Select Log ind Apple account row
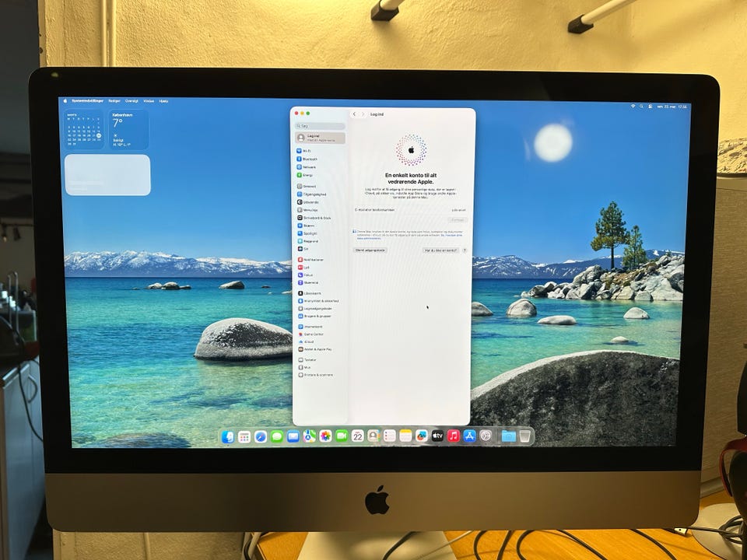The width and height of the screenshot is (747, 560). [320, 138]
